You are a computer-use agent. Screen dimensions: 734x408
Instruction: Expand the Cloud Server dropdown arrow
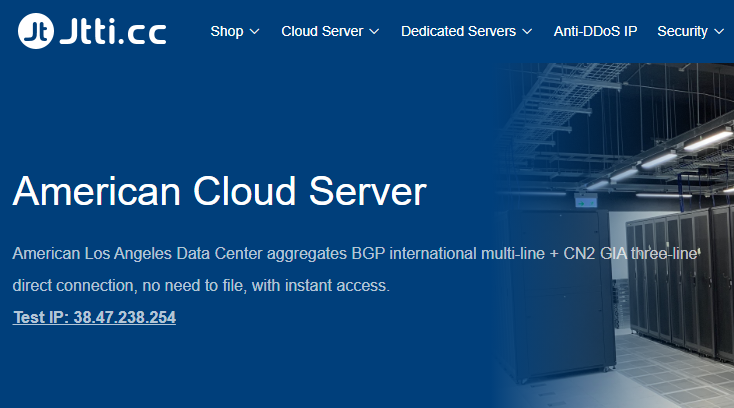(374, 32)
